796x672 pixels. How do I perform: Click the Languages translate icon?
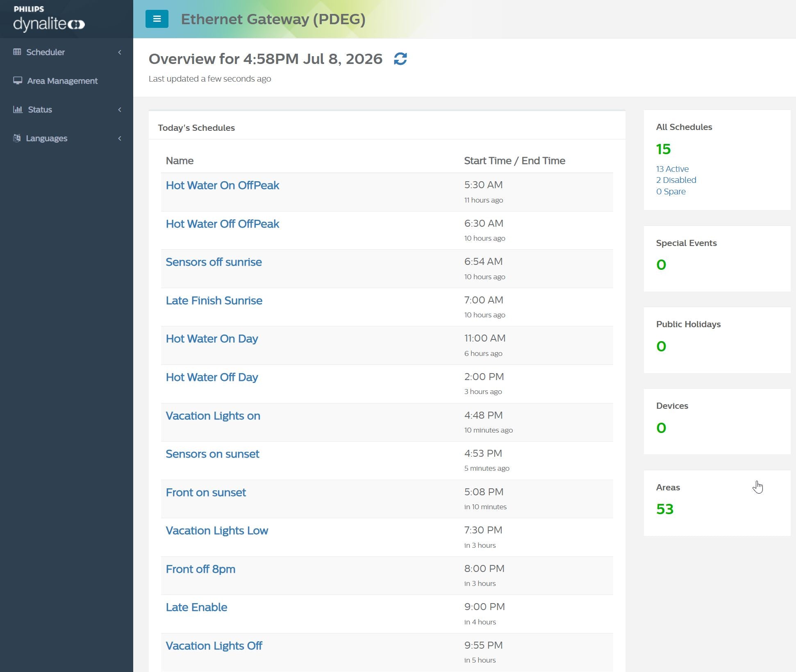[17, 138]
